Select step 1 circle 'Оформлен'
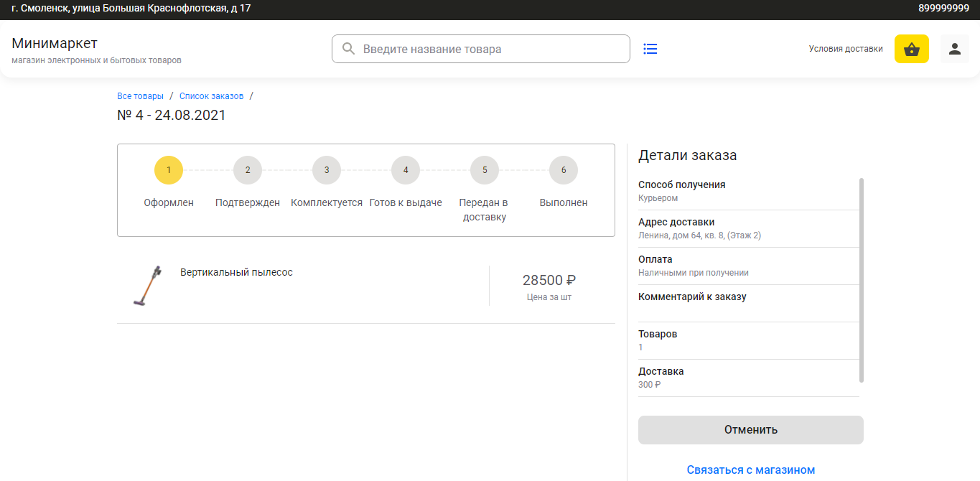Viewport: 980px width, 481px height. 169,170
